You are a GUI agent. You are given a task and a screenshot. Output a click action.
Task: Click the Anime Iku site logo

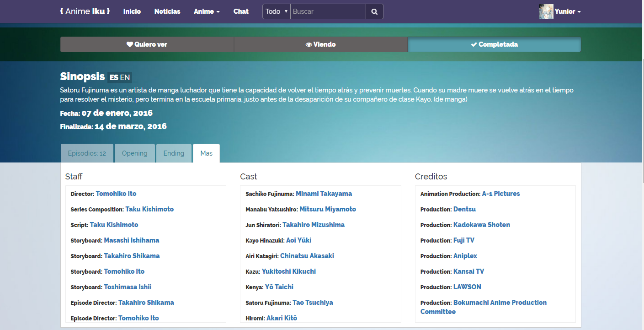click(85, 11)
